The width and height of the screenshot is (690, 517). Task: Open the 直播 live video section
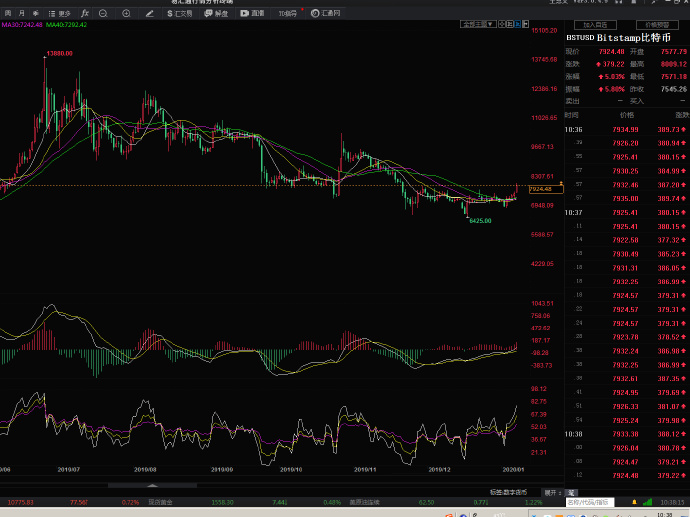pyautogui.click(x=252, y=14)
